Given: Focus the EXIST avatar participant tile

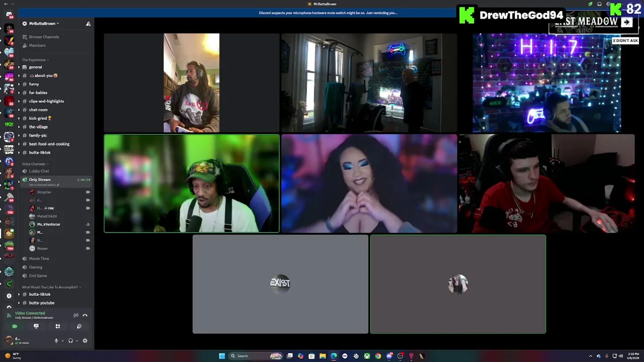Looking at the screenshot, I should [x=280, y=284].
